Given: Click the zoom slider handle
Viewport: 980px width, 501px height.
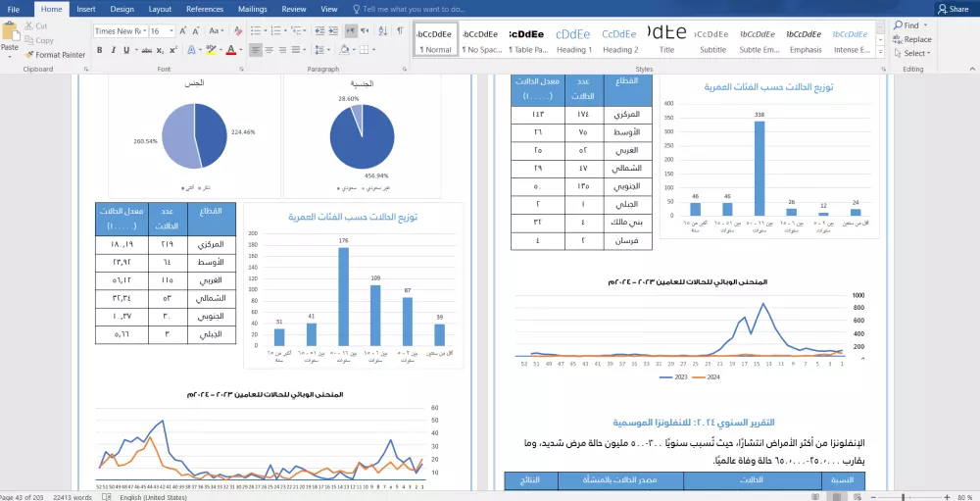Looking at the screenshot, I should pyautogui.click(x=903, y=497).
